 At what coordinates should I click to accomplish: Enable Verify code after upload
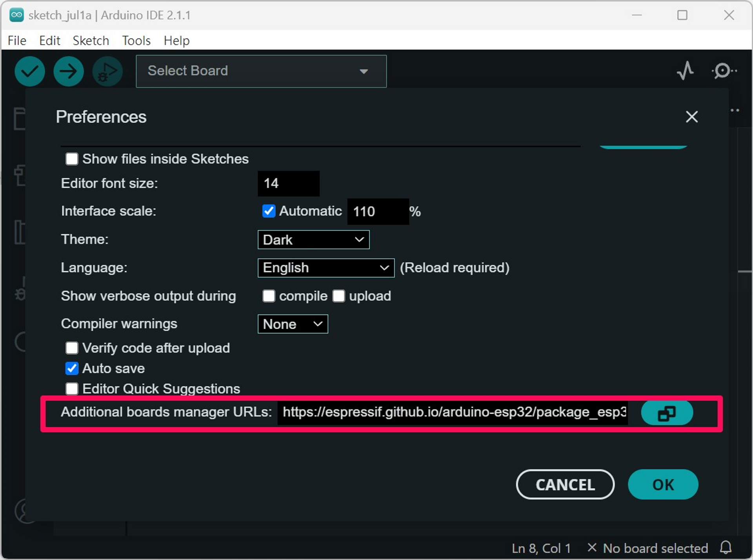[72, 347]
